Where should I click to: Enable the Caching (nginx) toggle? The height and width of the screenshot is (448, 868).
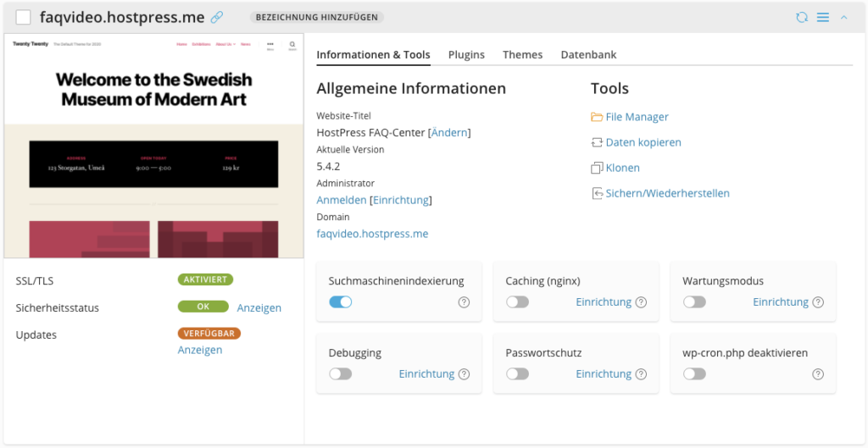518,302
